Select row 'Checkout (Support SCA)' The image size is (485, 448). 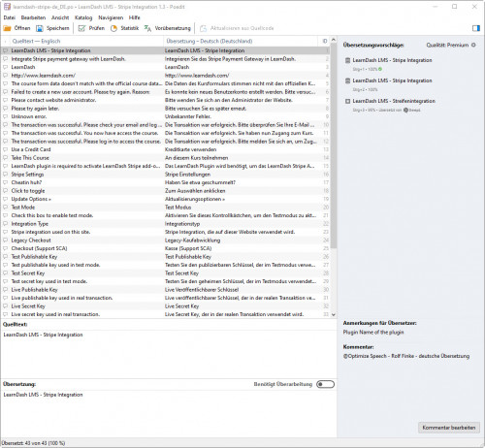click(166, 248)
